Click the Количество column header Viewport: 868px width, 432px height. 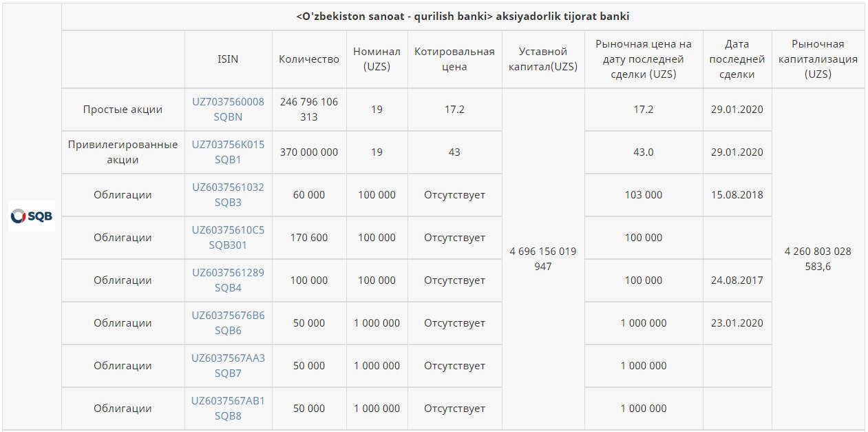(309, 59)
